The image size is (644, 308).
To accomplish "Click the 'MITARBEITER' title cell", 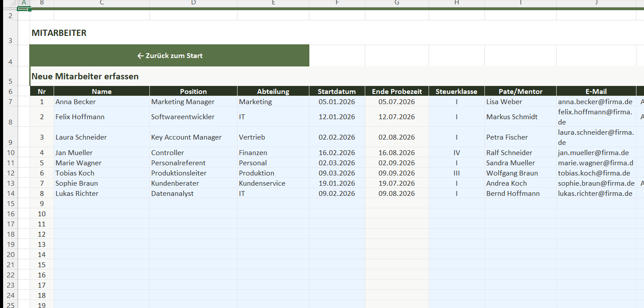I will [x=59, y=33].
